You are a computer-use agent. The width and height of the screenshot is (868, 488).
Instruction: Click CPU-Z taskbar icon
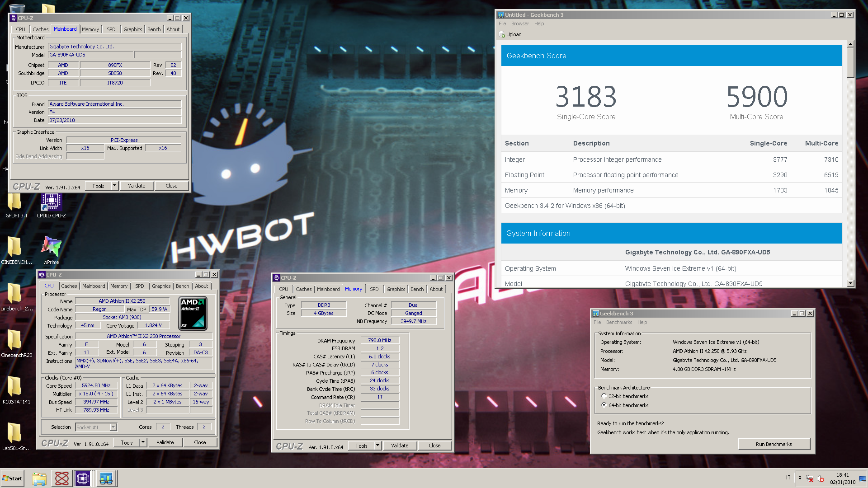pos(83,479)
